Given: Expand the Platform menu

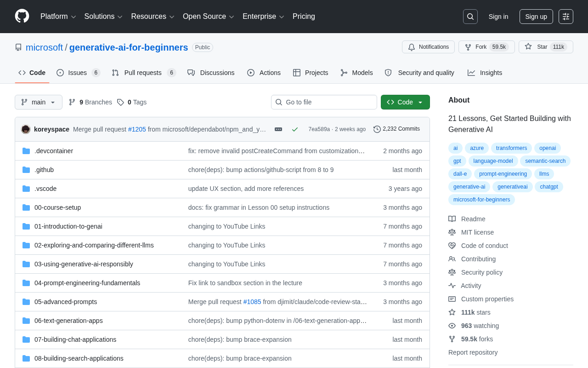Looking at the screenshot, I should (x=58, y=17).
